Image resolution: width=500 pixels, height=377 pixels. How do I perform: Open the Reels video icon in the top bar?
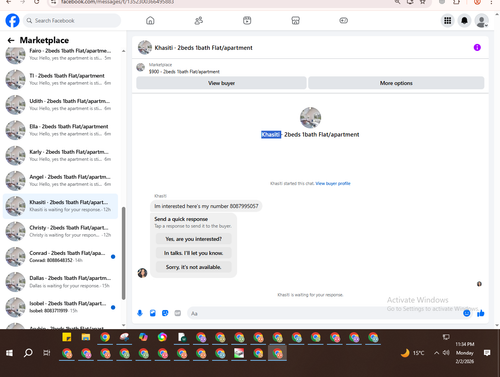[x=247, y=21]
